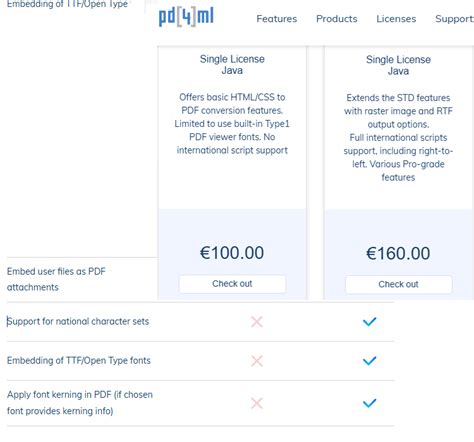Click blue checkmark for national character sets

(x=369, y=321)
